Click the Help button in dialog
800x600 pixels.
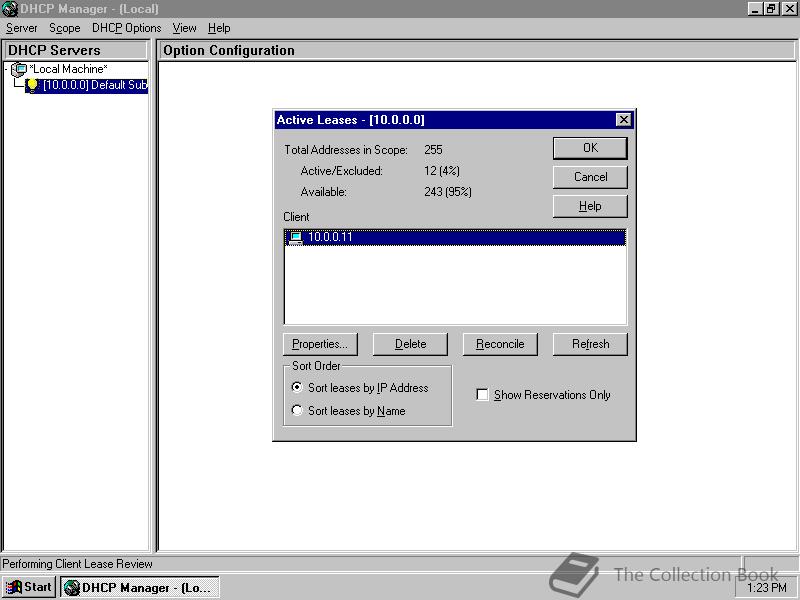[590, 206]
